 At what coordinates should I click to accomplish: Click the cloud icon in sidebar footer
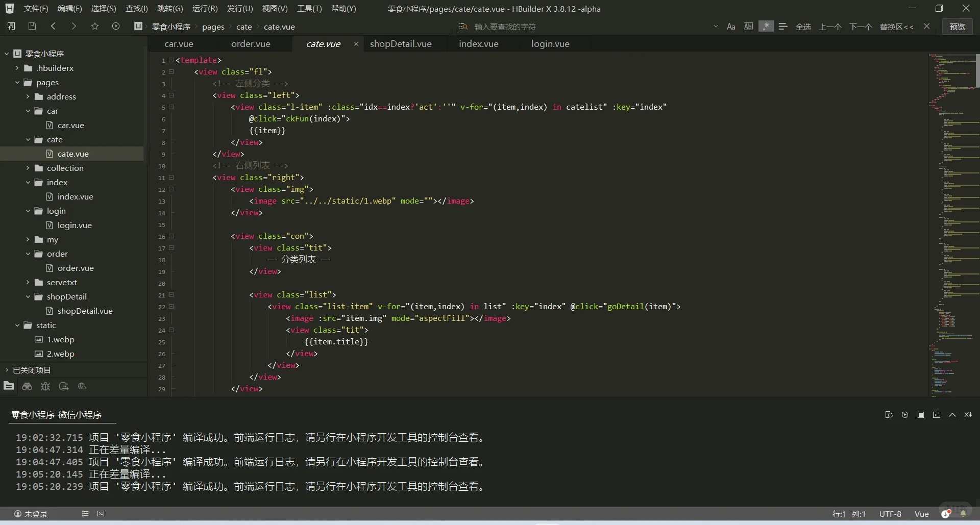click(82, 386)
